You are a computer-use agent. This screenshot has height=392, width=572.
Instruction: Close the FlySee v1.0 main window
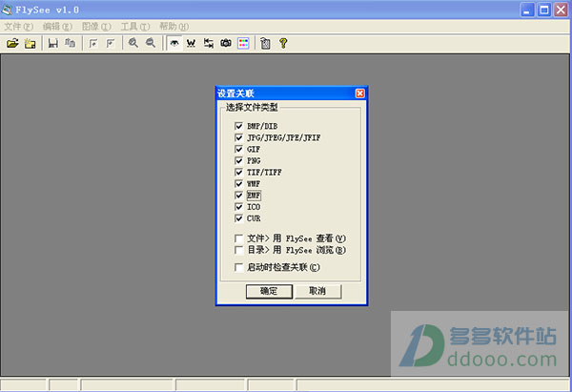point(562,10)
